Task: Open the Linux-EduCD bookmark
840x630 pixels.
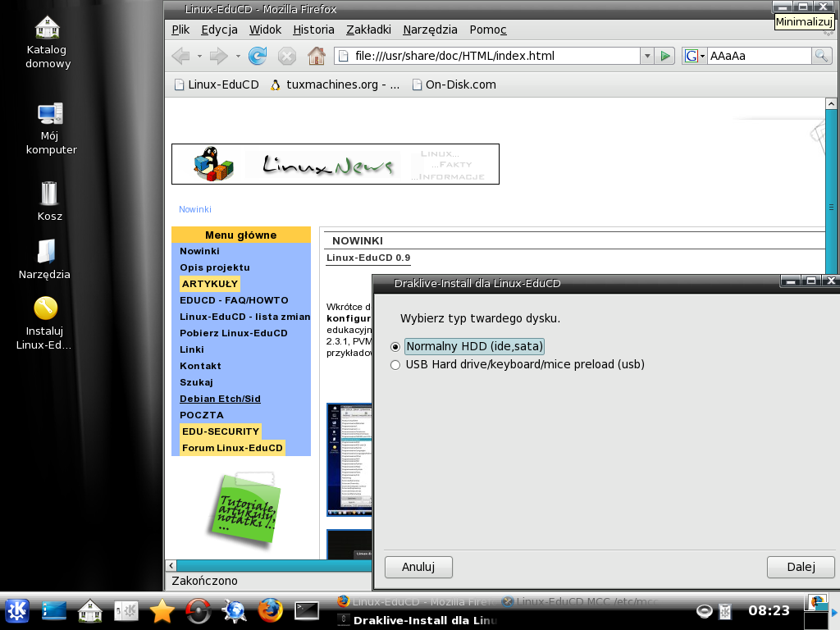Action: pyautogui.click(x=217, y=84)
